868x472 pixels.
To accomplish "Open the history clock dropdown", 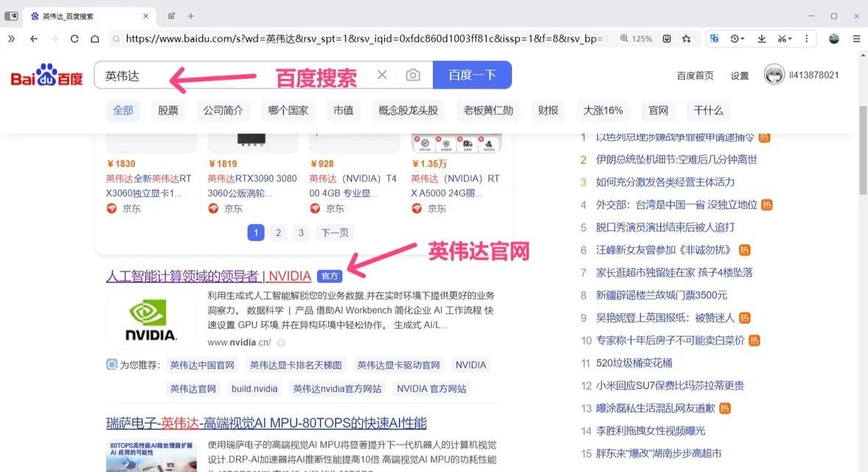I will coord(737,39).
